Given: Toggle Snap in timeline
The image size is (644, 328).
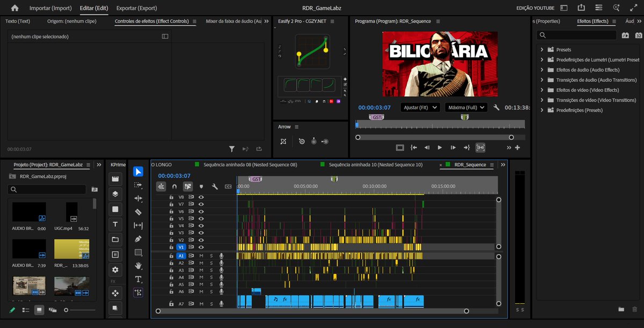Looking at the screenshot, I should pyautogui.click(x=175, y=187).
